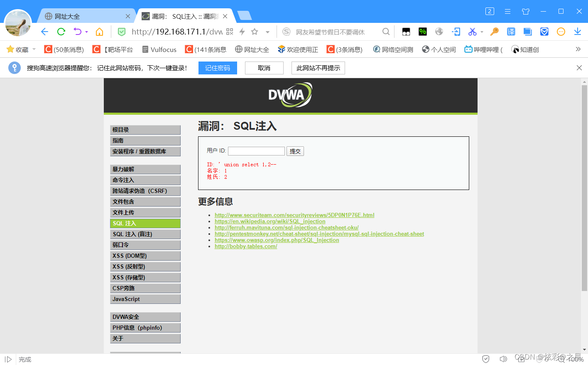
Task: Expand the 收藏 dropdown arrow
Action: [x=34, y=49]
